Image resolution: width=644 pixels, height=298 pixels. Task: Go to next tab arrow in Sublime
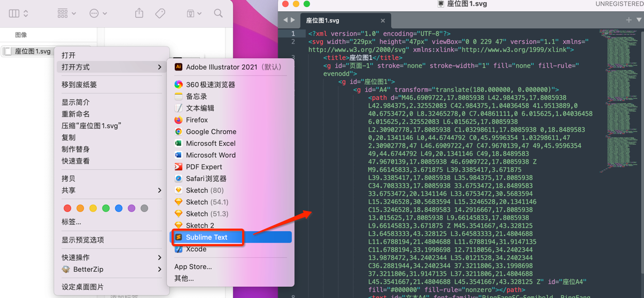tap(292, 20)
